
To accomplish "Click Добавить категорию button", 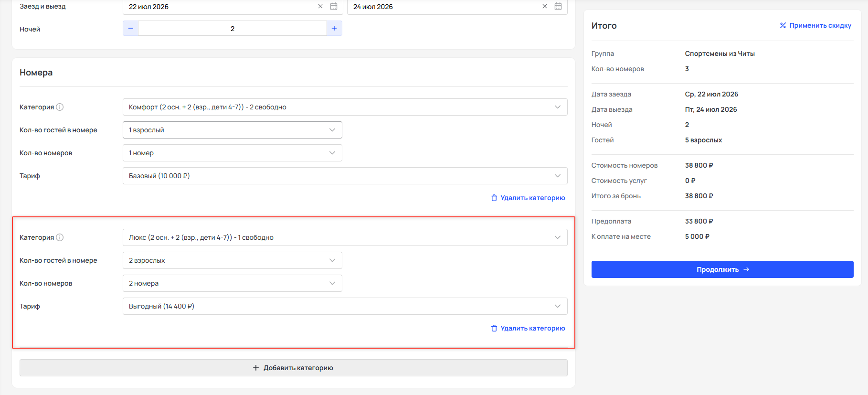I will pyautogui.click(x=293, y=368).
